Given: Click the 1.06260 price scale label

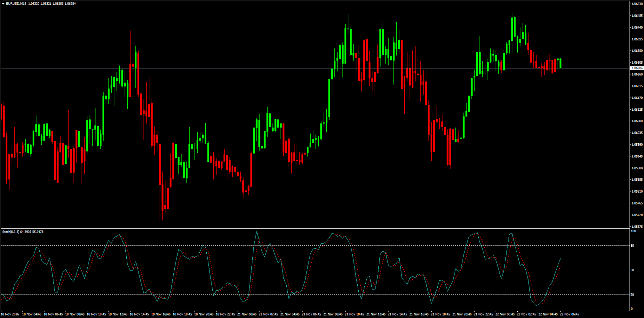Looking at the screenshot, I should [x=637, y=74].
